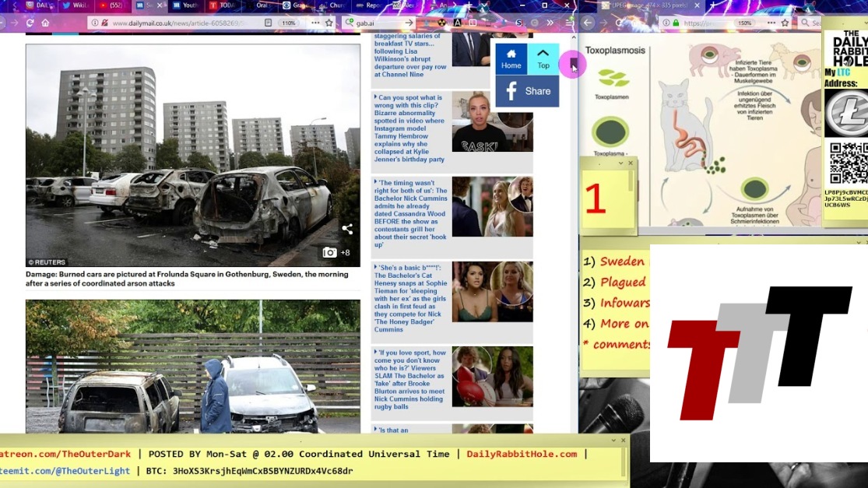The width and height of the screenshot is (868, 488).
Task: Open the Bachelor Nick Cummins timing article
Action: [x=410, y=212]
